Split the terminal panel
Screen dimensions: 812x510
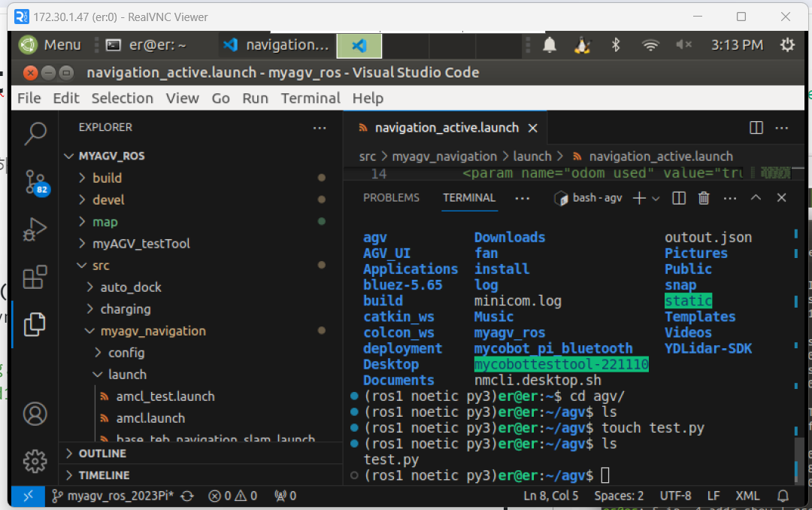pos(679,198)
